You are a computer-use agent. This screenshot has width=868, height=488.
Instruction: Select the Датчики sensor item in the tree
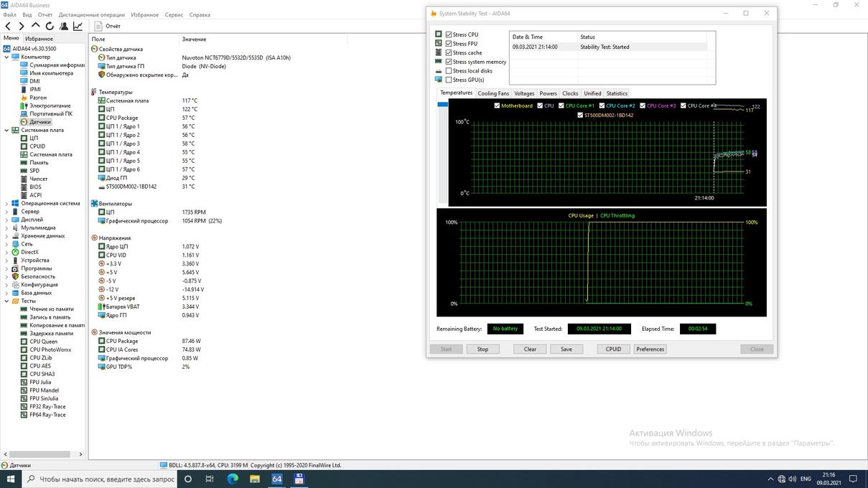[x=40, y=122]
